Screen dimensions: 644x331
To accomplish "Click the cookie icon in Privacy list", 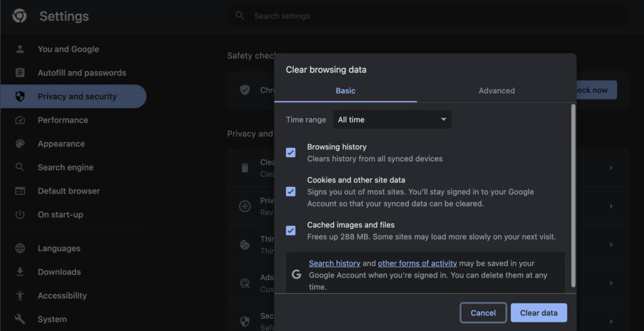I will 245,245.
